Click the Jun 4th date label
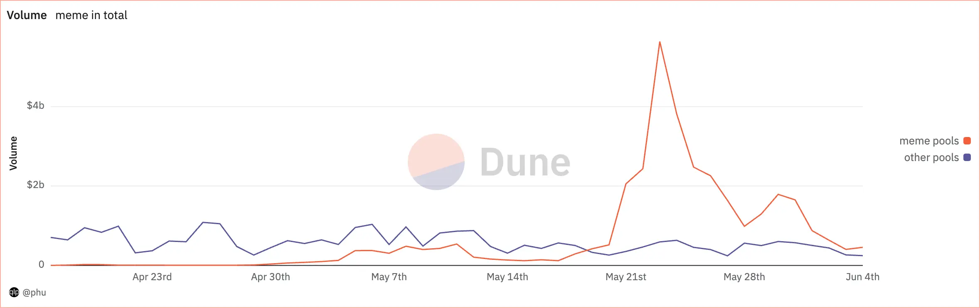The image size is (980, 308). click(x=862, y=277)
